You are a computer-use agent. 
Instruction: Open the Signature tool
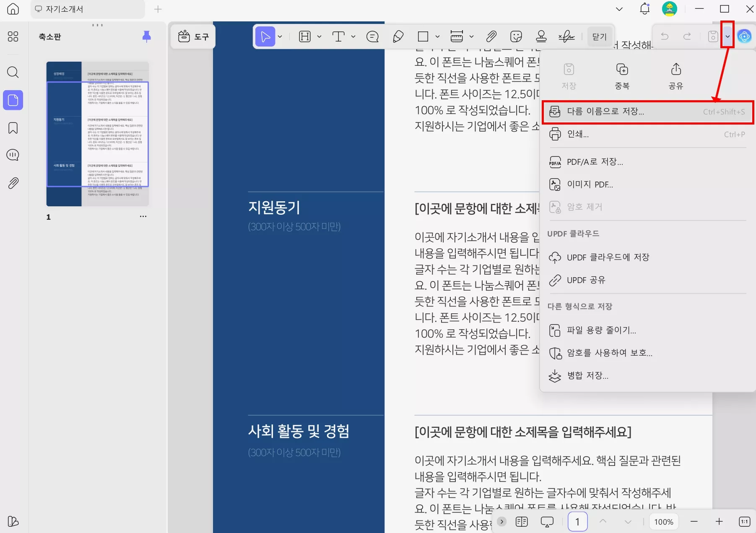tap(567, 36)
